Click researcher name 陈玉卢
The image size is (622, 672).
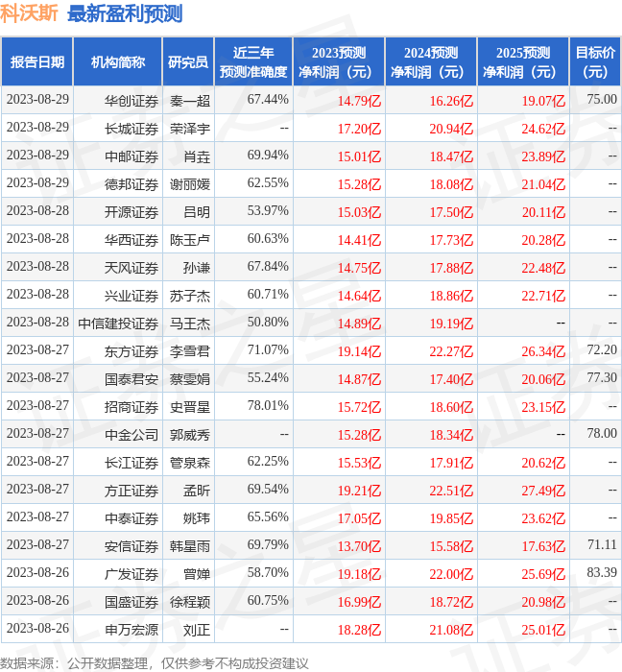pos(190,240)
